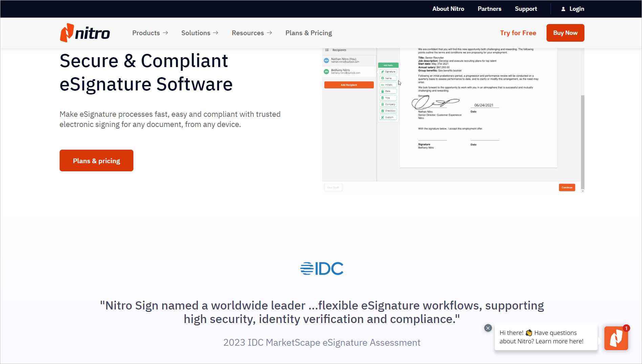Open Plans & Pricing in navigation bar
The image size is (642, 364).
tap(308, 33)
